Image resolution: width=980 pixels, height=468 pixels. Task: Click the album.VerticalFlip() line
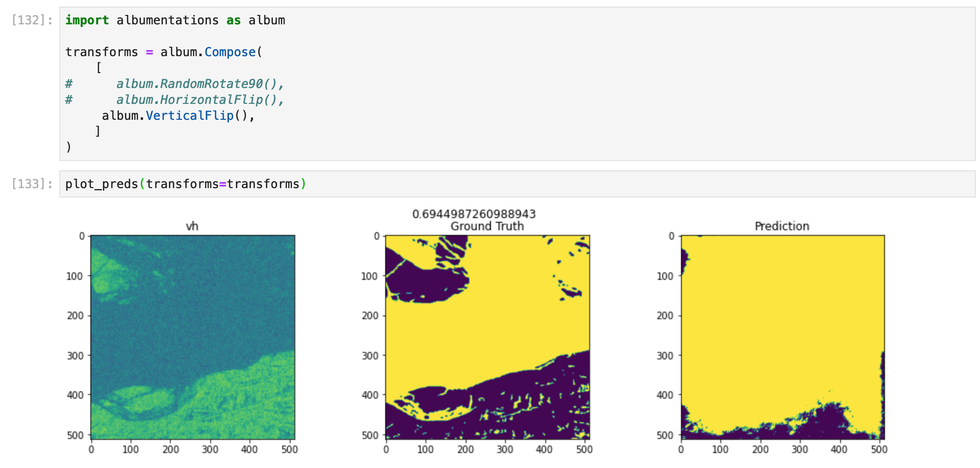[x=178, y=116]
